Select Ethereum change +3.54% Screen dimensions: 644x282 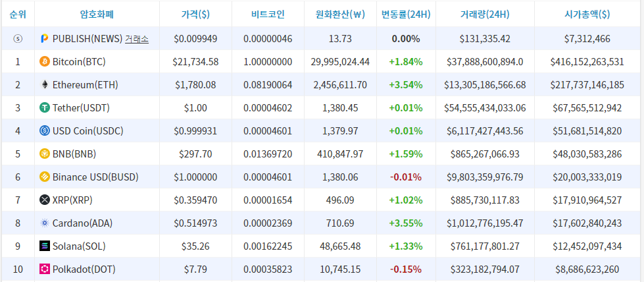tap(406, 85)
